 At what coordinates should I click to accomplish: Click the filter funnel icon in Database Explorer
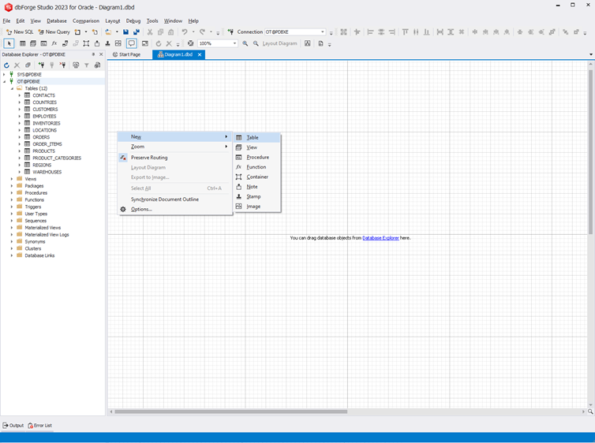(87, 65)
